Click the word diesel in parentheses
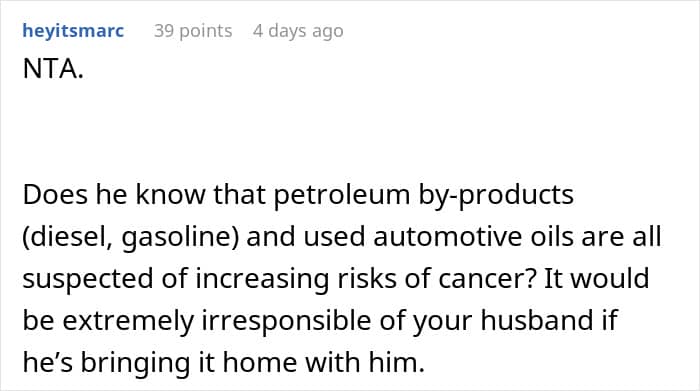The height and width of the screenshot is (391, 700). pos(67,237)
